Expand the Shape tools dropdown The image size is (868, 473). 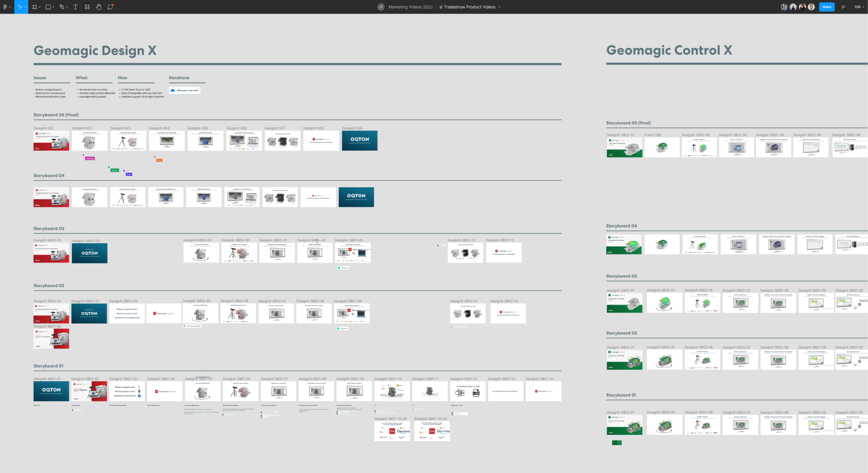53,6
